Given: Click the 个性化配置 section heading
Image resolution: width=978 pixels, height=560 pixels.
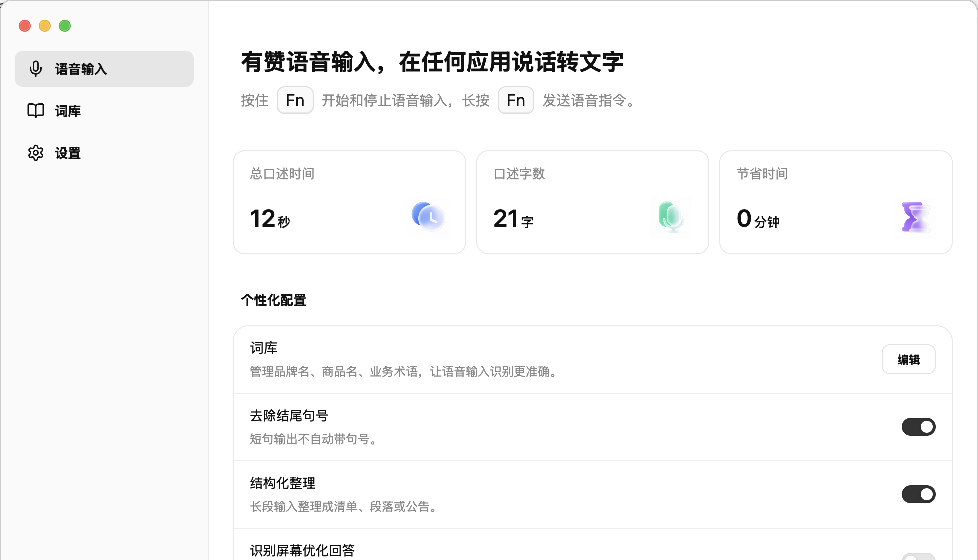Looking at the screenshot, I should coord(273,300).
